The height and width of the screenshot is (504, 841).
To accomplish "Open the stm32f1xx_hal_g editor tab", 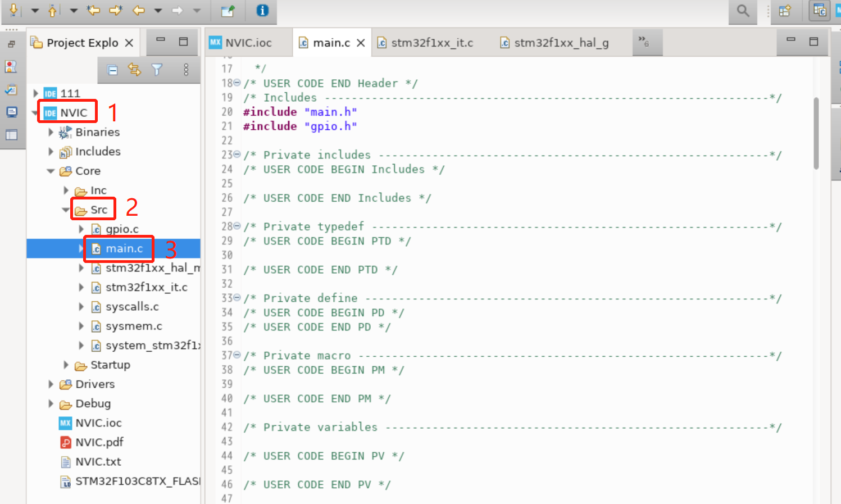I will [554, 43].
